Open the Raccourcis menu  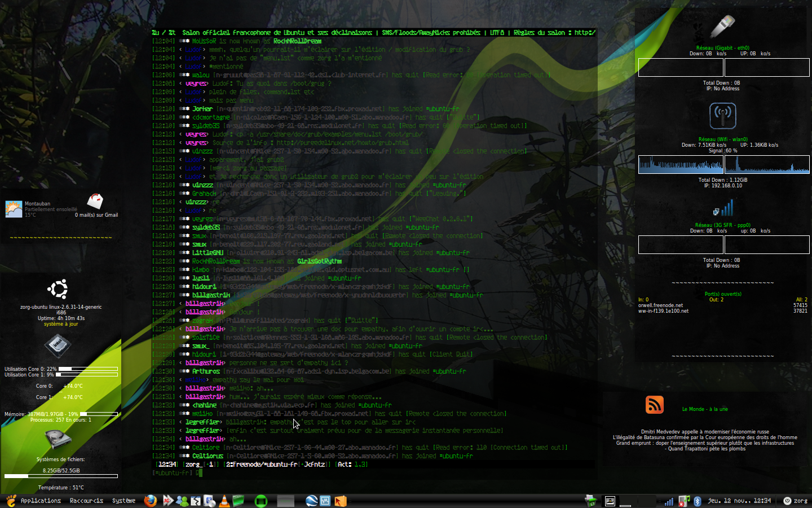[86, 501]
